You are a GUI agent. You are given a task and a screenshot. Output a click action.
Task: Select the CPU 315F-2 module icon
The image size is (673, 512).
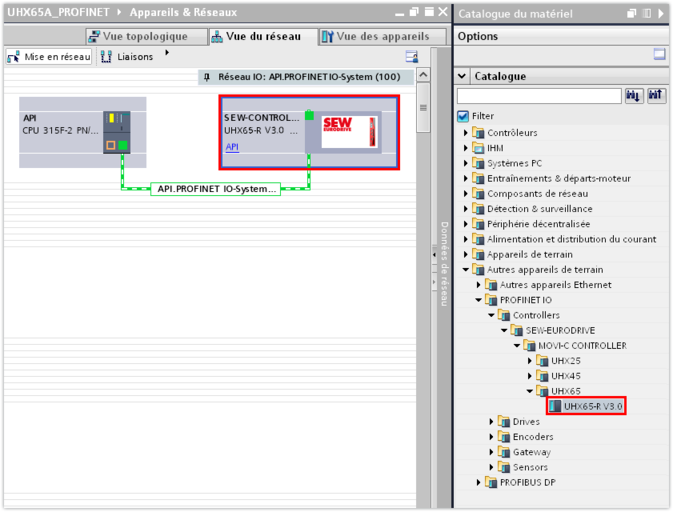pyautogui.click(x=117, y=132)
